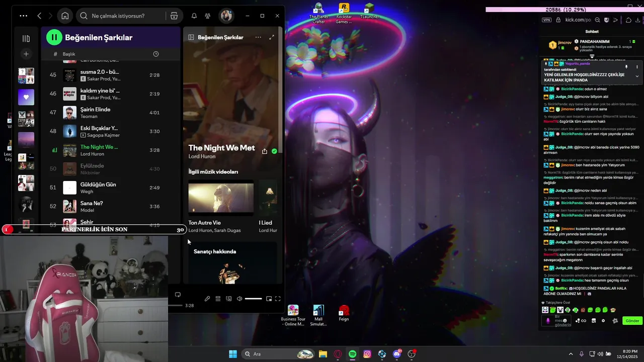
Task: Open the TLauncher desktop shortcut
Action: click(x=369, y=11)
